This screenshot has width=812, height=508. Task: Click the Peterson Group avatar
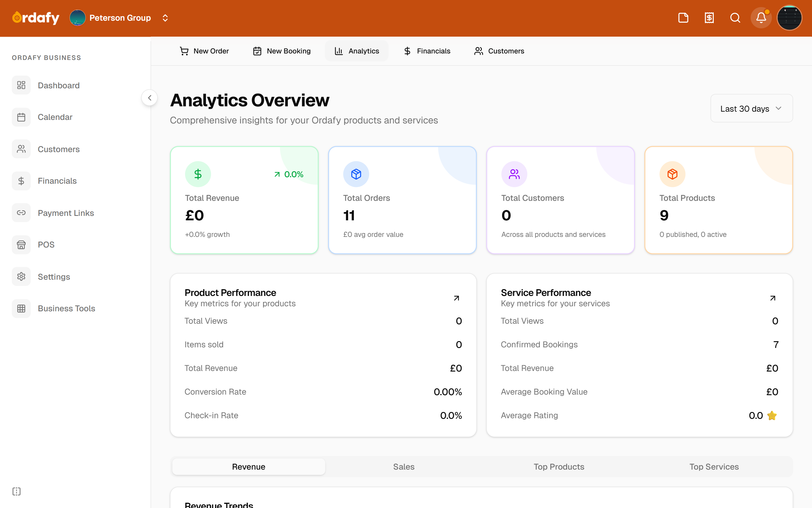[x=78, y=18]
